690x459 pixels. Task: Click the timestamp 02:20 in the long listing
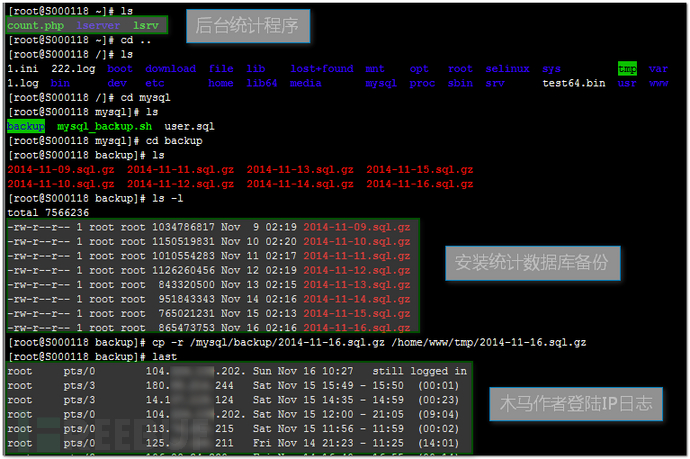tap(281, 242)
